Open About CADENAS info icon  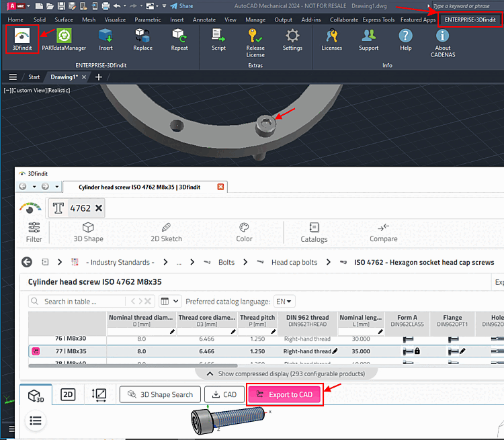coord(443,43)
